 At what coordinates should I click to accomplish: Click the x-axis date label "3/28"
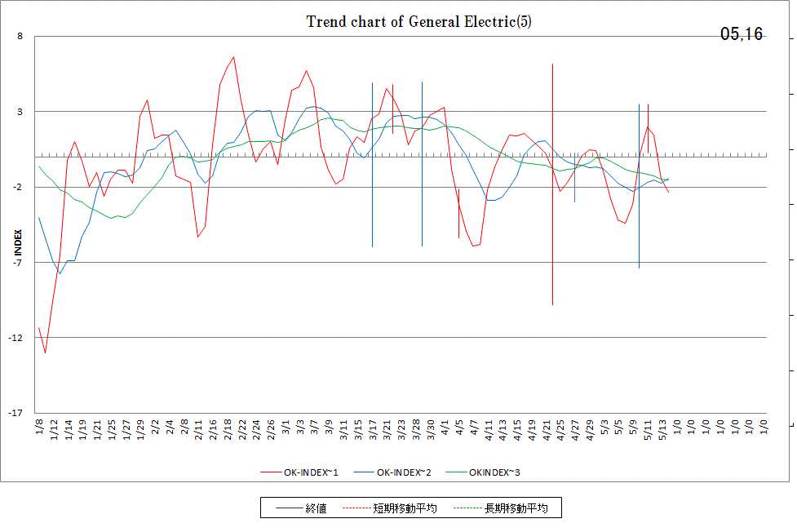click(416, 430)
